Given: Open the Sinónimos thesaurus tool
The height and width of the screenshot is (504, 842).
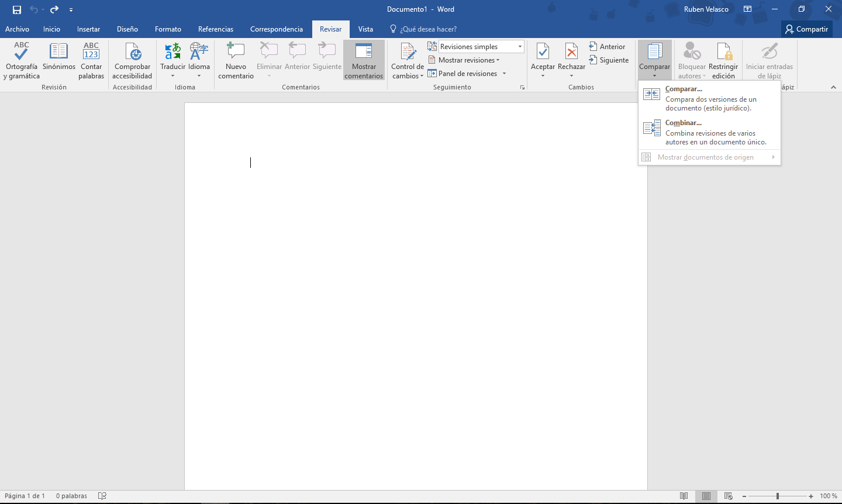Looking at the screenshot, I should [58, 53].
